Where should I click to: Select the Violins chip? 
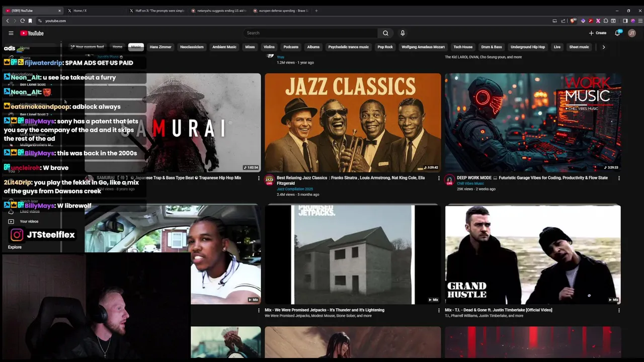(269, 47)
